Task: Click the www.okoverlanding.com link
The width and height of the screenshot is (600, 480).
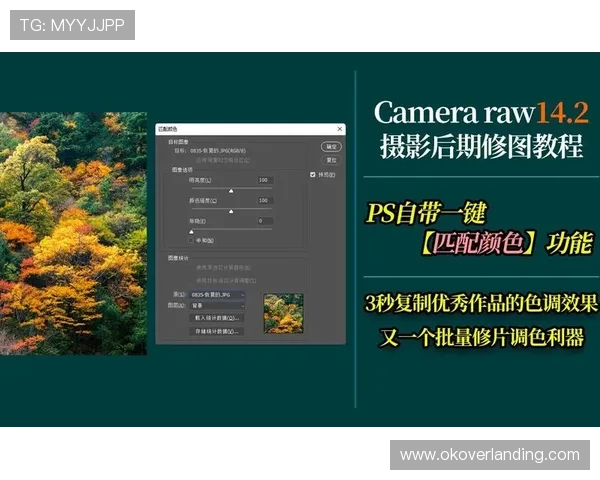Action: (490, 455)
